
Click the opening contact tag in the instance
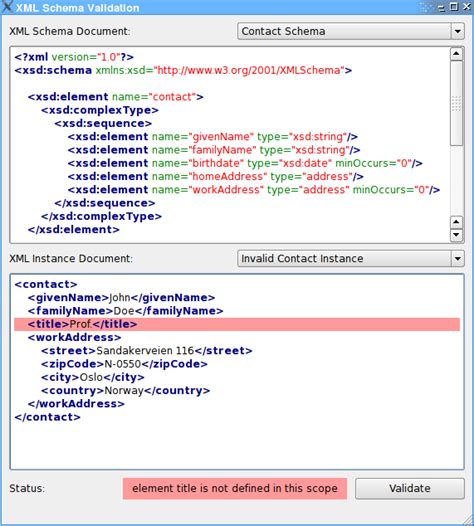46,284
